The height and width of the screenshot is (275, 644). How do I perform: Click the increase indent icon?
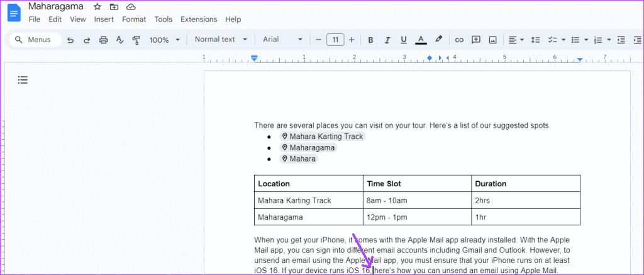click(638, 40)
